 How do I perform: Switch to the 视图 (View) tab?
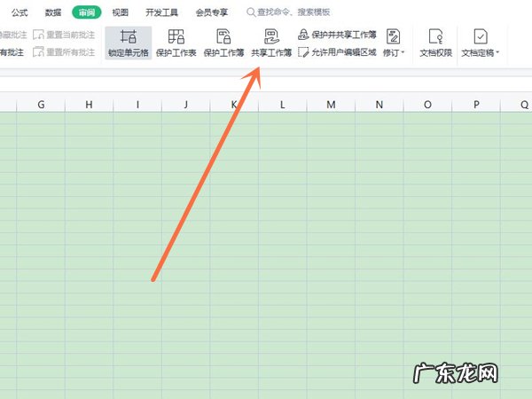(120, 13)
